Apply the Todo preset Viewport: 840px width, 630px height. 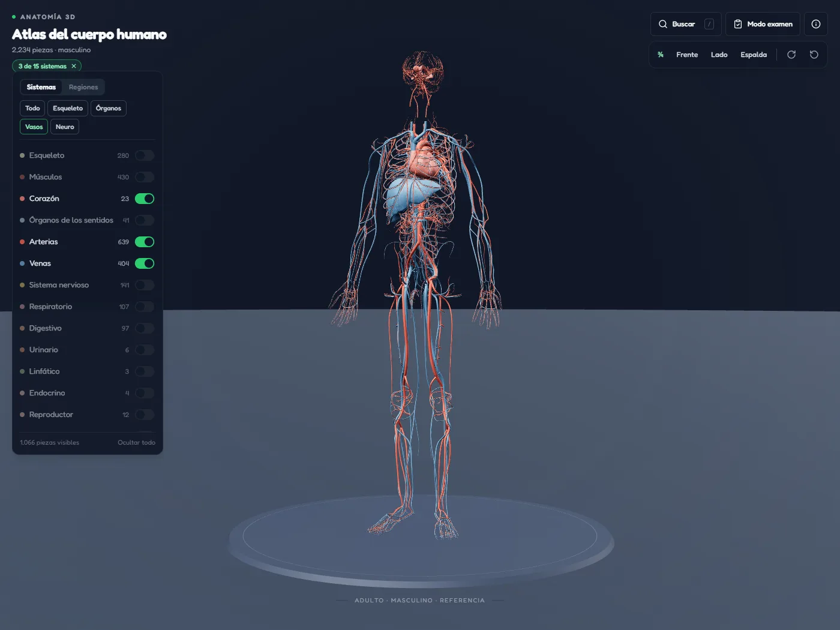point(32,108)
